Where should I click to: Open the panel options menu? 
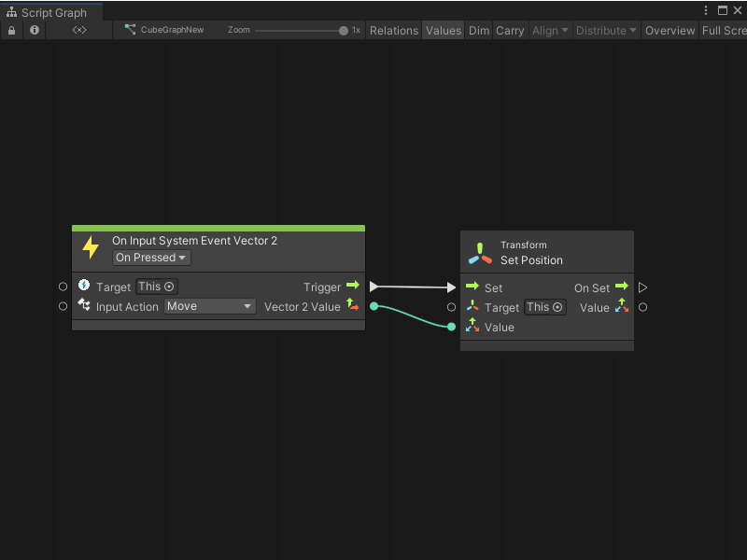[707, 10]
